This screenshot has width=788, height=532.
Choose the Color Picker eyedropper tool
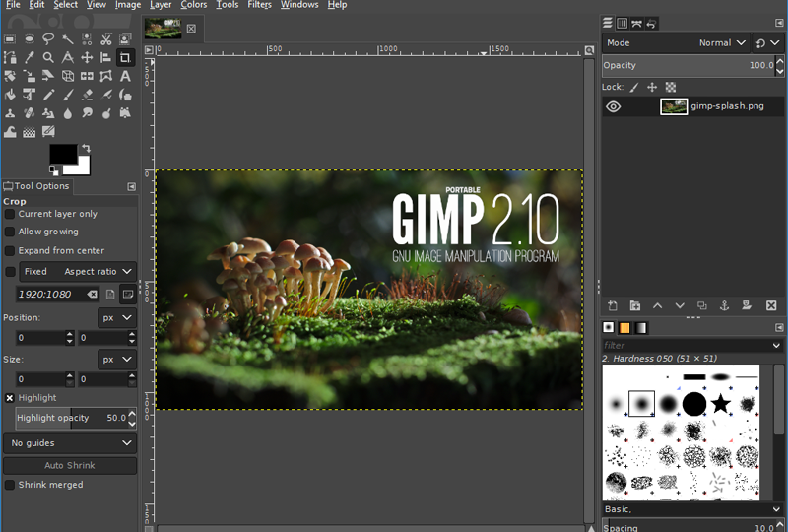[30, 57]
